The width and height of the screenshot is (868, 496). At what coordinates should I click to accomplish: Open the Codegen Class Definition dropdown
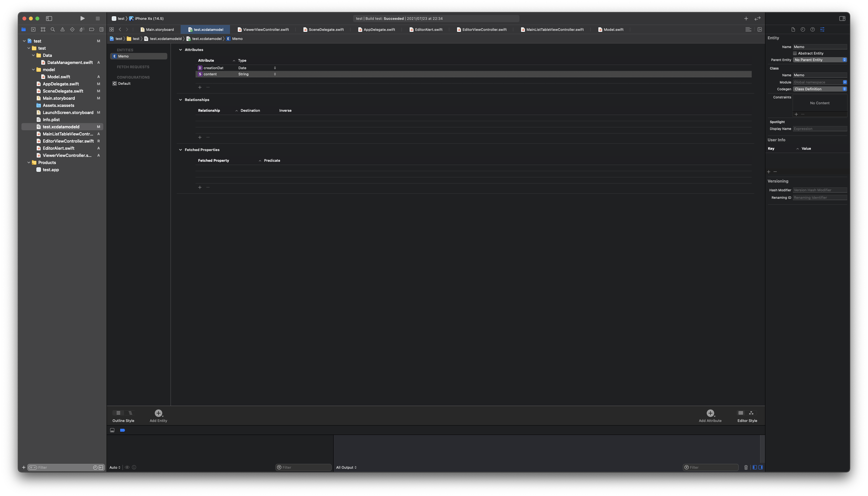820,89
